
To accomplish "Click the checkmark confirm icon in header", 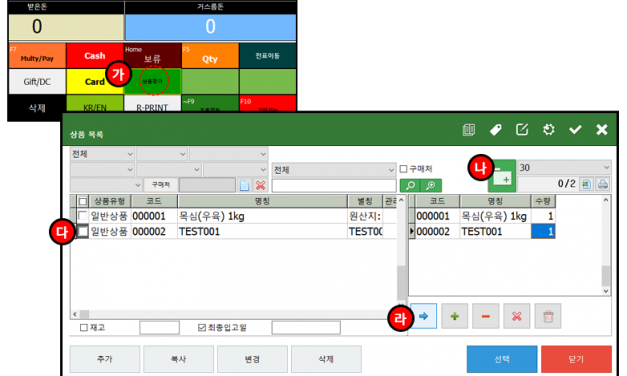I will tap(575, 130).
